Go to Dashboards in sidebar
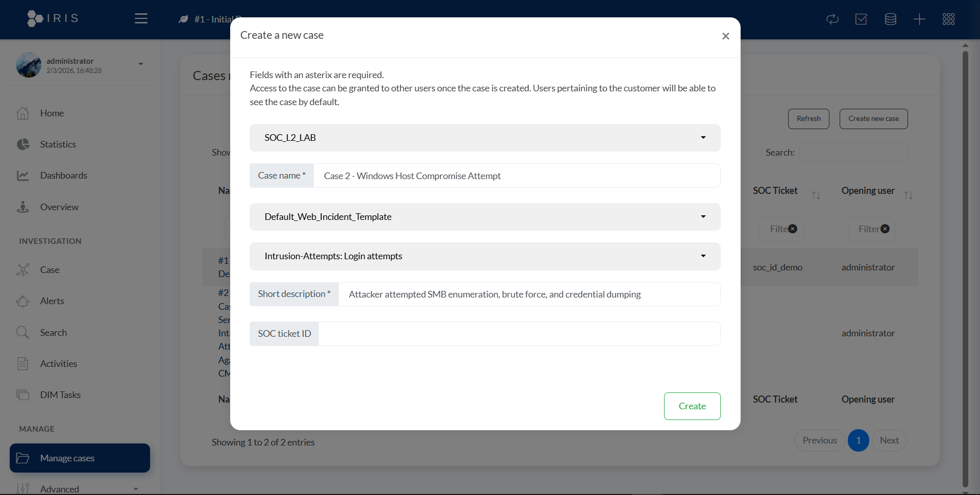This screenshot has width=980, height=495. pos(63,176)
